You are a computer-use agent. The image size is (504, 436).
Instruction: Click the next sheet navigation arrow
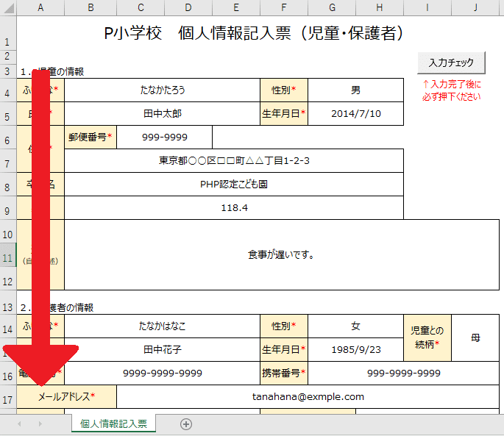(40, 424)
